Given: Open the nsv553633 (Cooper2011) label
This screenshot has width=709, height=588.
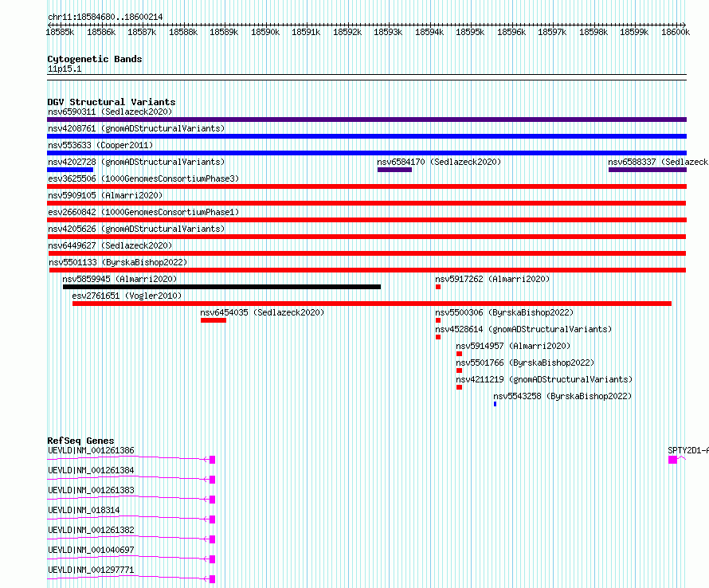Looking at the screenshot, I should [x=100, y=145].
